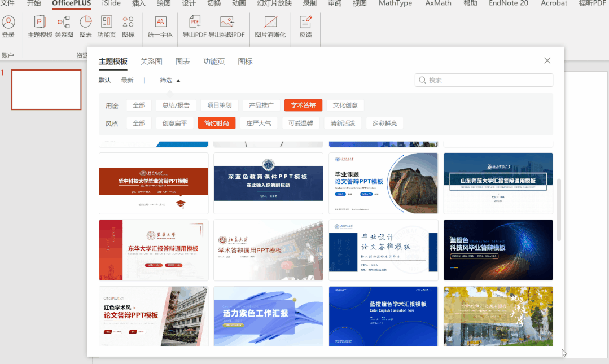Select the 创意扁平 style filter

(x=175, y=123)
